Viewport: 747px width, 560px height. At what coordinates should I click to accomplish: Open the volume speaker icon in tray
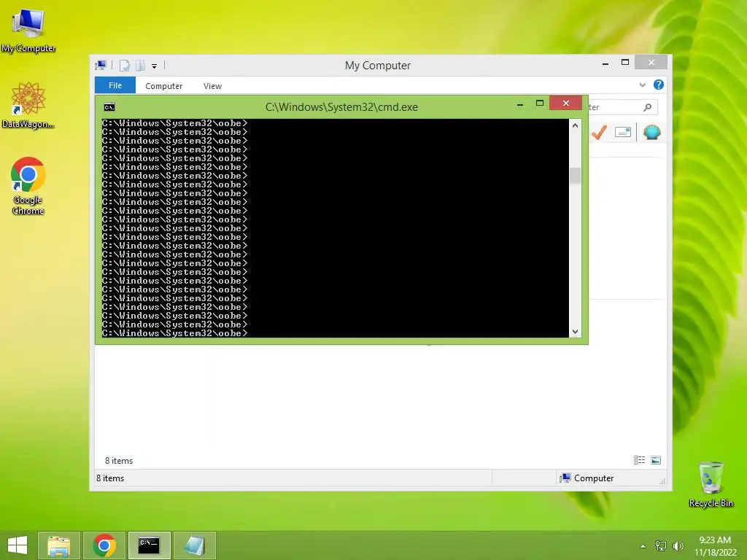678,545
